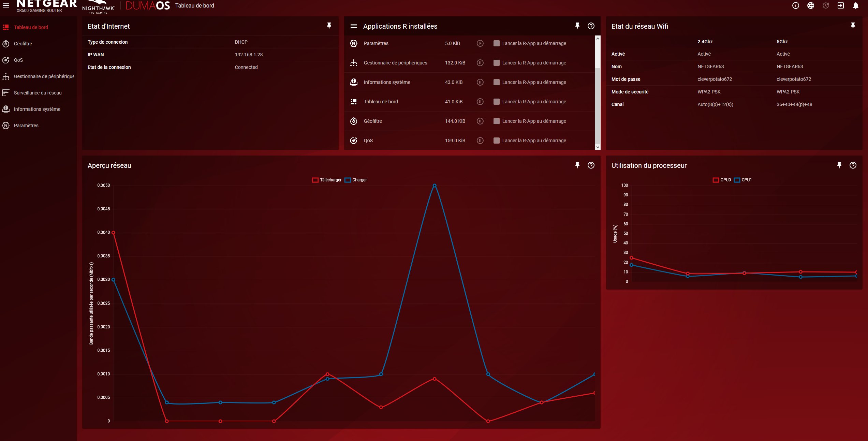
Task: Toggle Informations système startup checkbox
Action: click(497, 82)
